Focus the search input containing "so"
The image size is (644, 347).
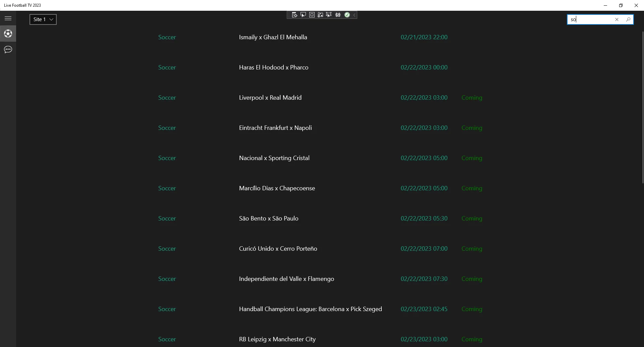[590, 19]
